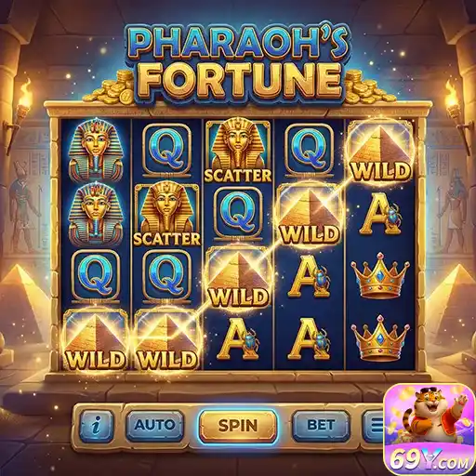Click the SCATTER pharaoh in the second reel
This screenshot has width=476, height=476.
(166, 214)
